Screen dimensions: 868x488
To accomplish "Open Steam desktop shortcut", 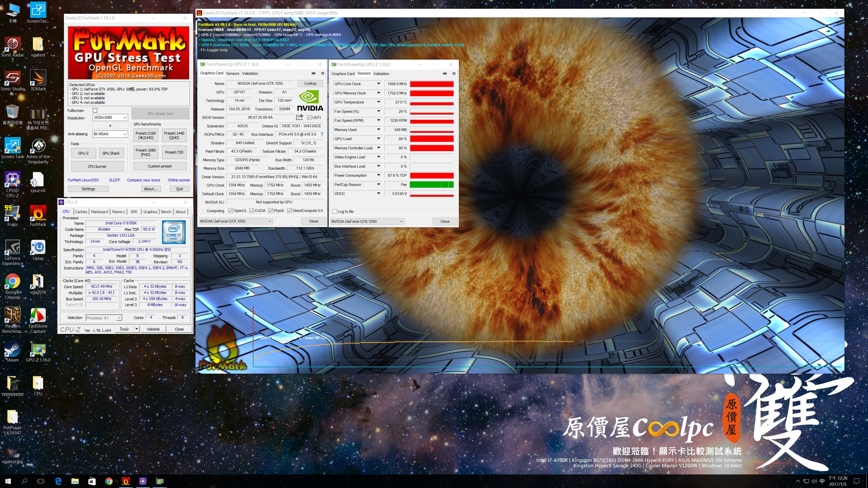I will [x=12, y=351].
